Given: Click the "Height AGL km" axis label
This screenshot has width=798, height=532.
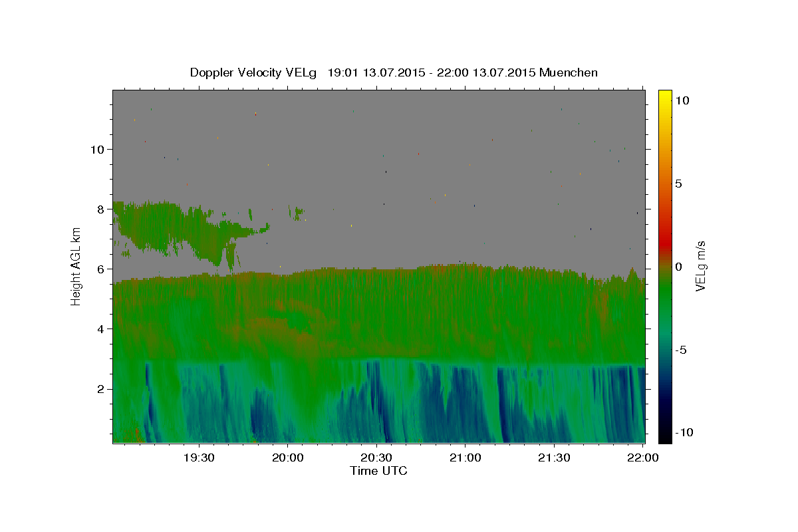Looking at the screenshot, I should coord(76,266).
